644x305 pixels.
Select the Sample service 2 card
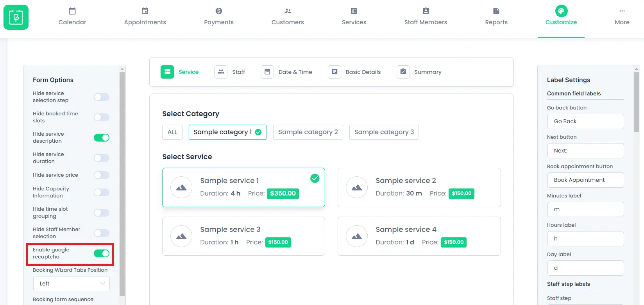[x=419, y=187]
